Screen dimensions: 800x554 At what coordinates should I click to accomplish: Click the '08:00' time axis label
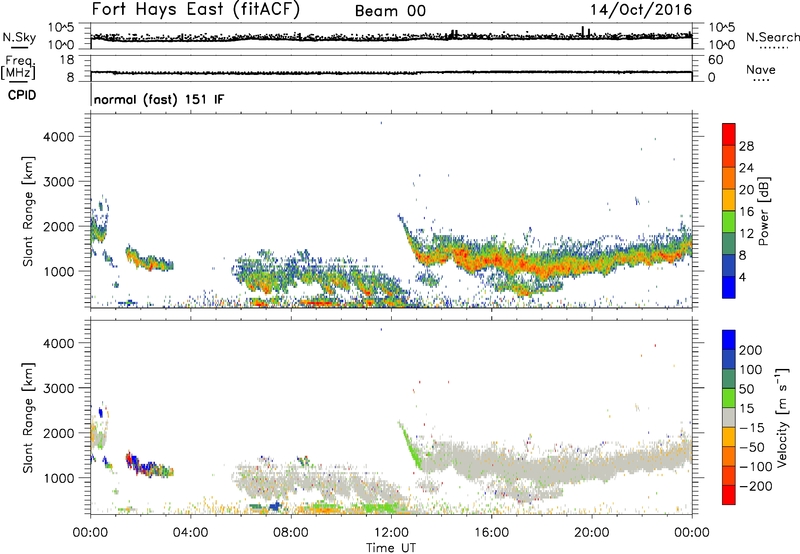tap(290, 533)
